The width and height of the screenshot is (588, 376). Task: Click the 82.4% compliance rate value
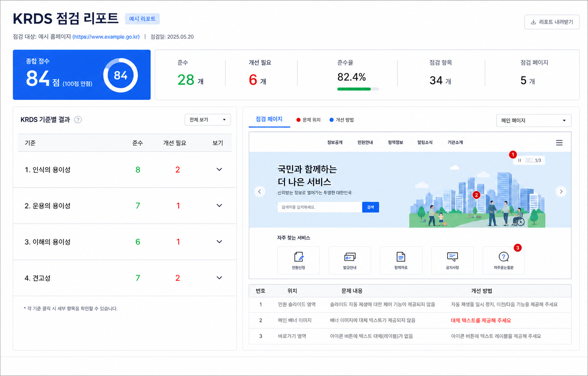[x=351, y=77]
